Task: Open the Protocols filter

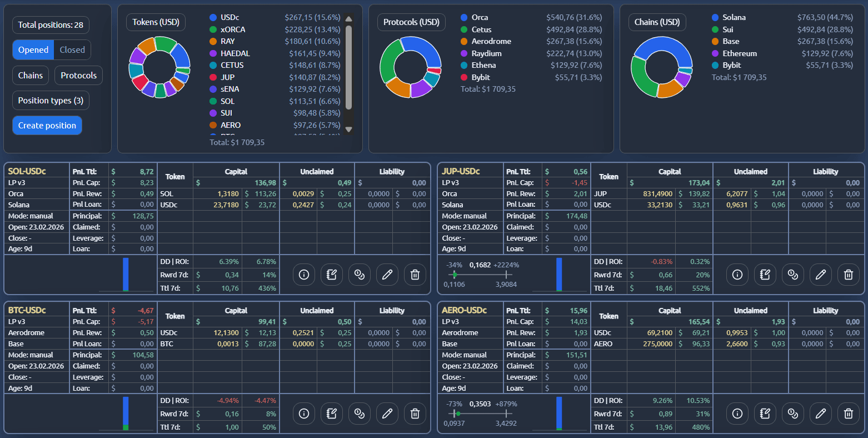Action: click(x=78, y=76)
